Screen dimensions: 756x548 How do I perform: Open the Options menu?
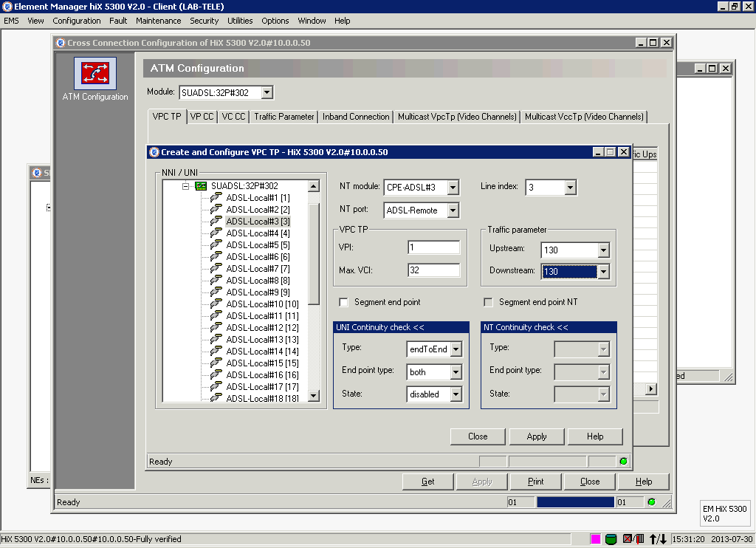tap(275, 21)
